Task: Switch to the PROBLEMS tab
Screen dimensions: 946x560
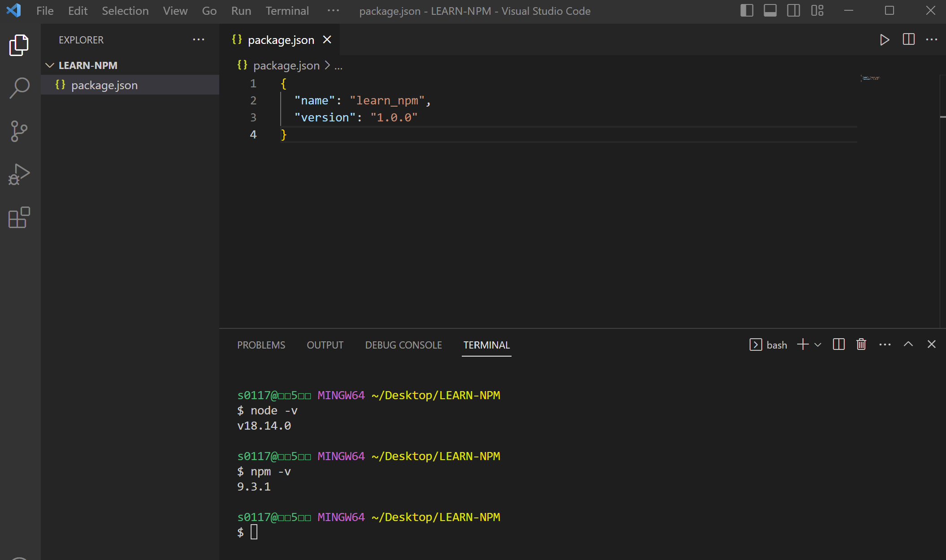Action: (x=261, y=345)
